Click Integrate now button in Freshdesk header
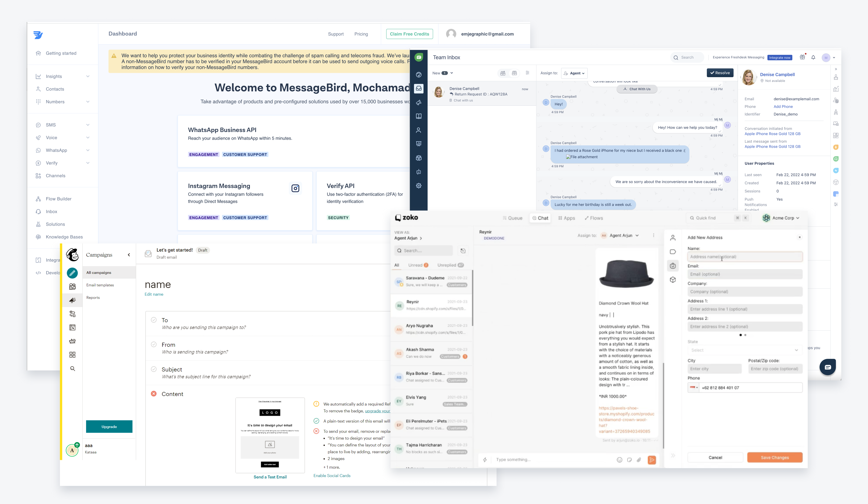This screenshot has height=504, width=868. click(x=779, y=57)
